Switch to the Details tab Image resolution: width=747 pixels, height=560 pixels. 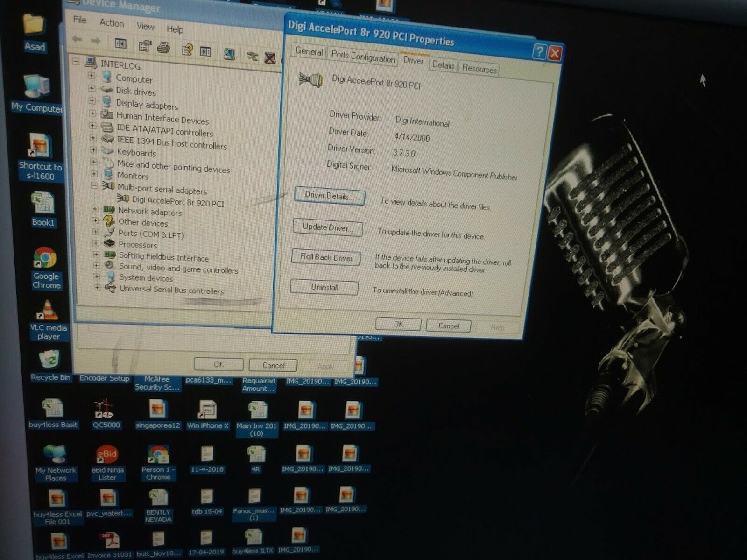pos(443,65)
